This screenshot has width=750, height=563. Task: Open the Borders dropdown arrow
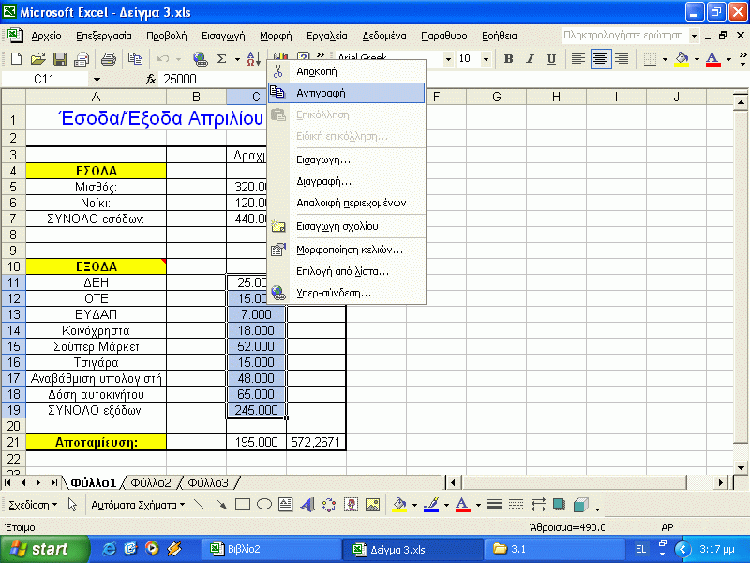pyautogui.click(x=665, y=59)
